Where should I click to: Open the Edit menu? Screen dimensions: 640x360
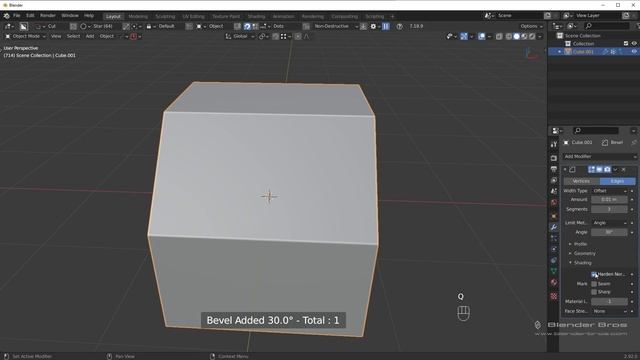click(x=30, y=16)
